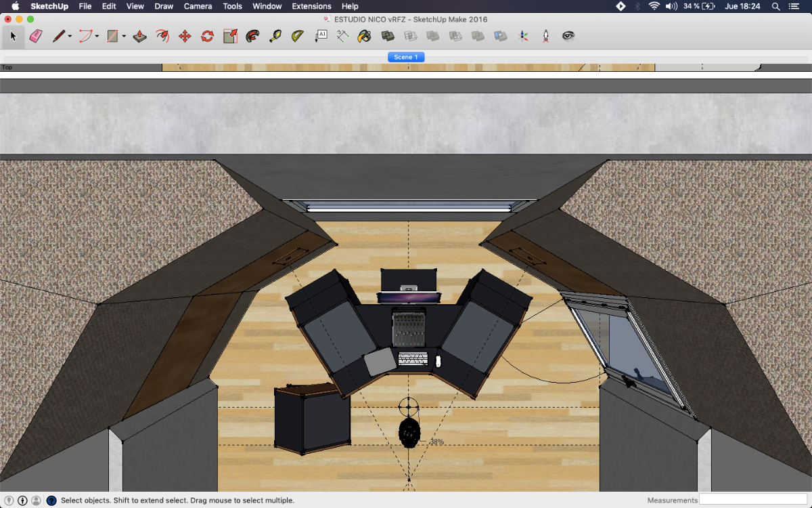Expand the Line tool dropdown arrow
The width and height of the screenshot is (812, 508).
pyautogui.click(x=70, y=37)
